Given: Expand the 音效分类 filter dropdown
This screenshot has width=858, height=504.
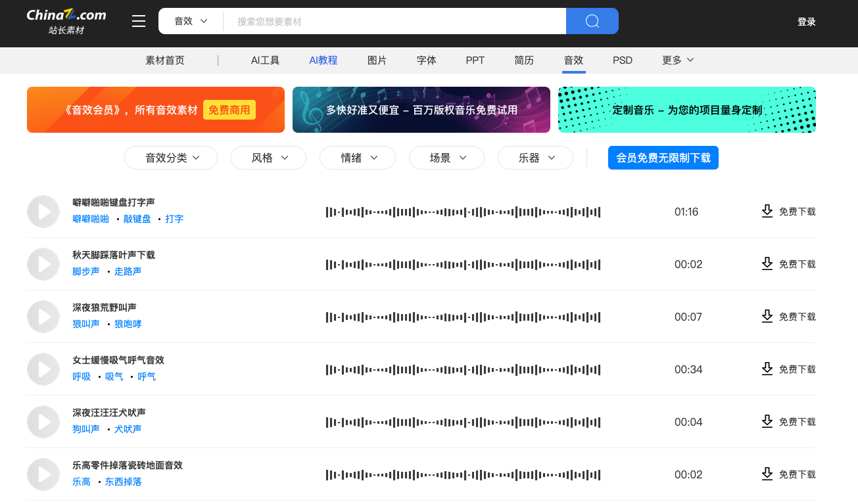Looking at the screenshot, I should click(171, 158).
